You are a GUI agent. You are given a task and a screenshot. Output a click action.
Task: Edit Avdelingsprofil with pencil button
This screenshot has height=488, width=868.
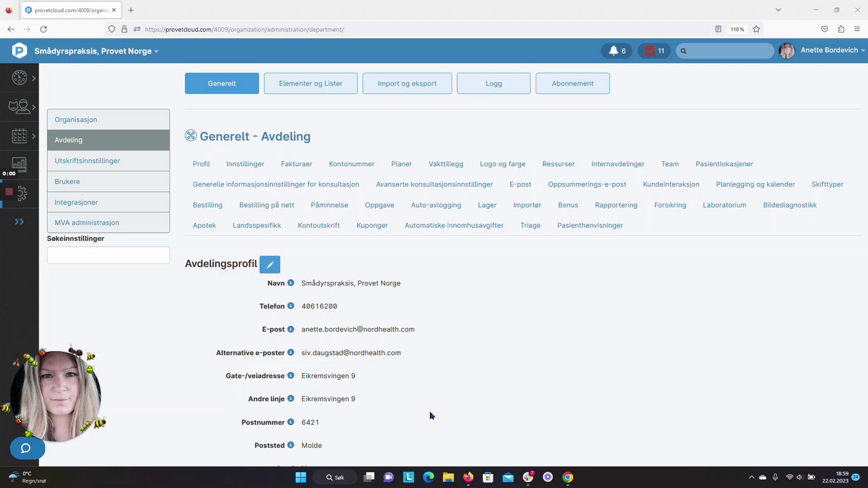tap(270, 264)
